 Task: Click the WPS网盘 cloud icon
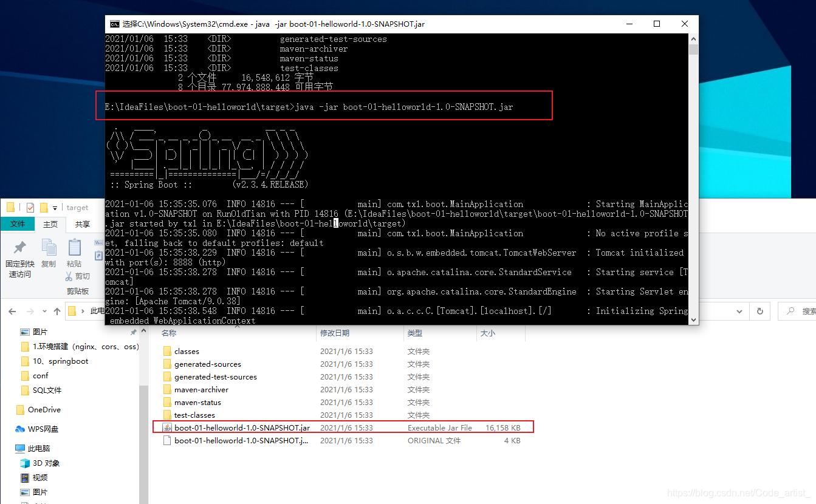point(20,429)
